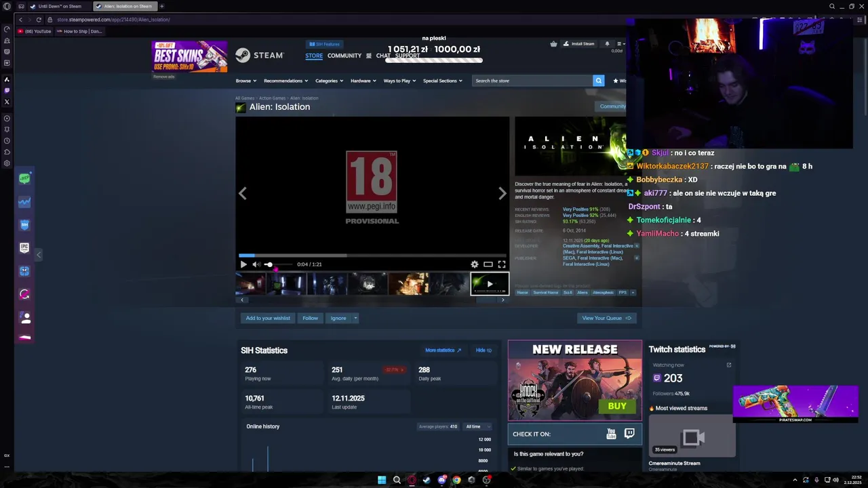Open YouTube icon in Check it on
The width and height of the screenshot is (868, 488).
611,434
